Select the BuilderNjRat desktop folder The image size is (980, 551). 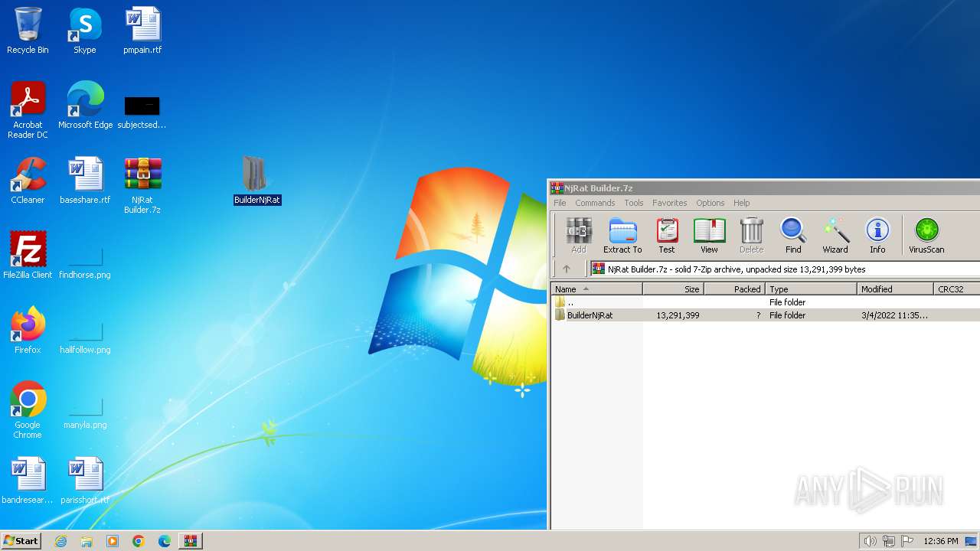(257, 180)
